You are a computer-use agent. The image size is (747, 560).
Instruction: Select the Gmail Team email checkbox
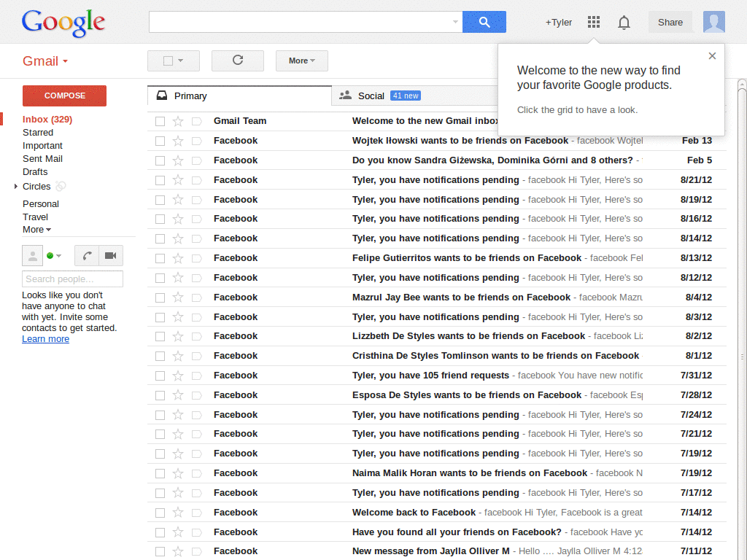pos(160,120)
